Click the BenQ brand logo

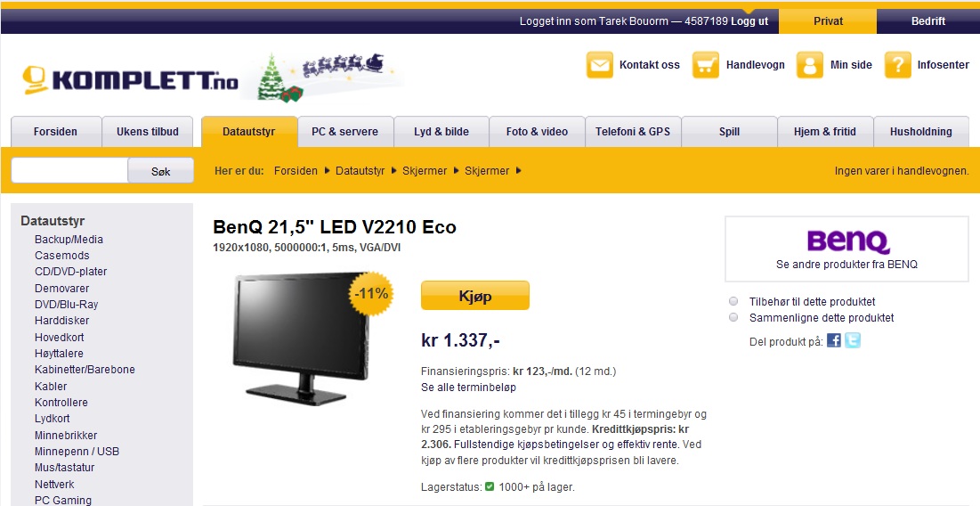coord(847,241)
